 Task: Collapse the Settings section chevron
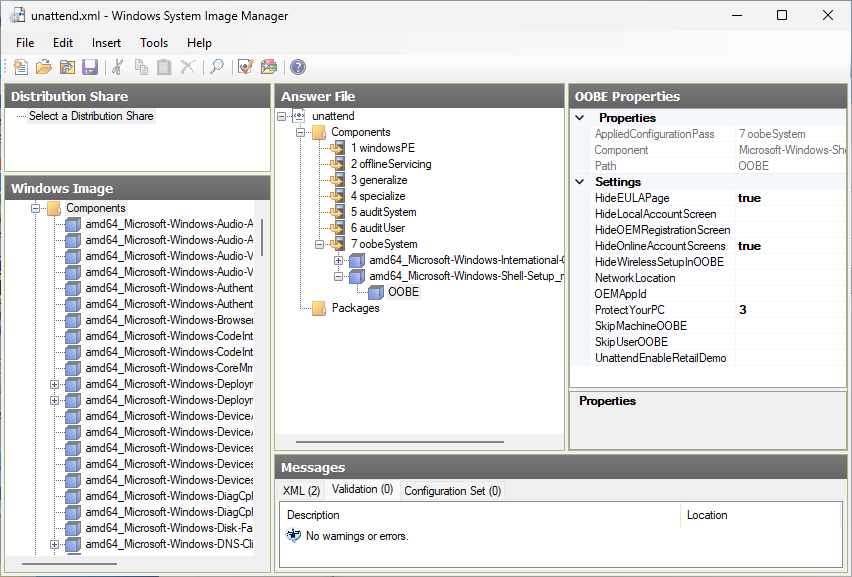click(x=580, y=181)
